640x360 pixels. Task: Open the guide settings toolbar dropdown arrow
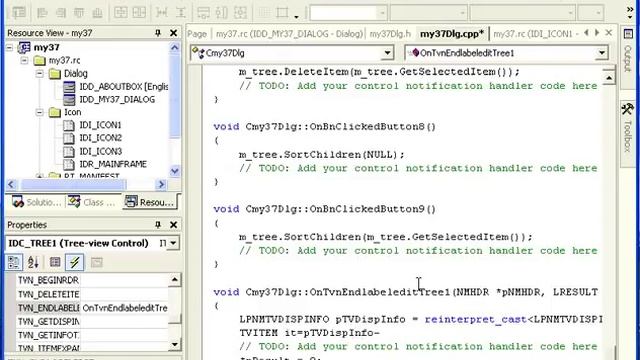click(296, 16)
